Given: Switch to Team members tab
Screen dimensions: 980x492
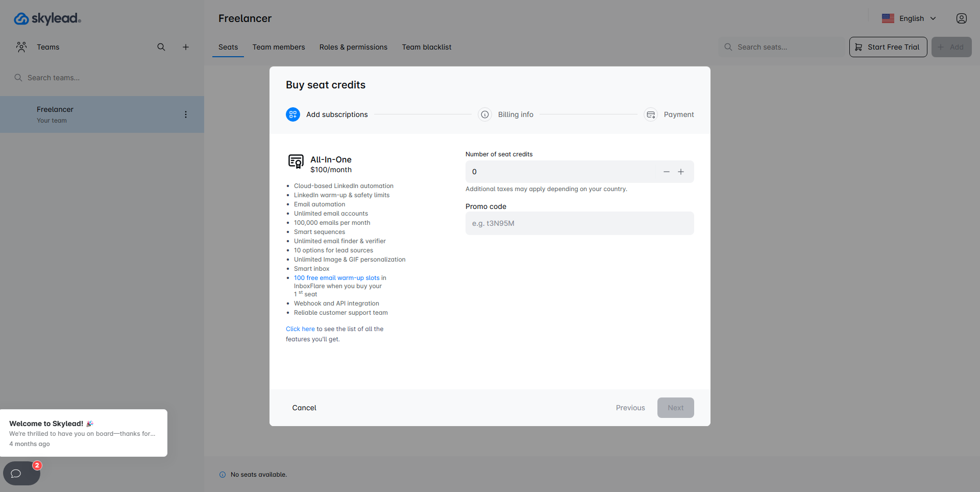Looking at the screenshot, I should [279, 47].
